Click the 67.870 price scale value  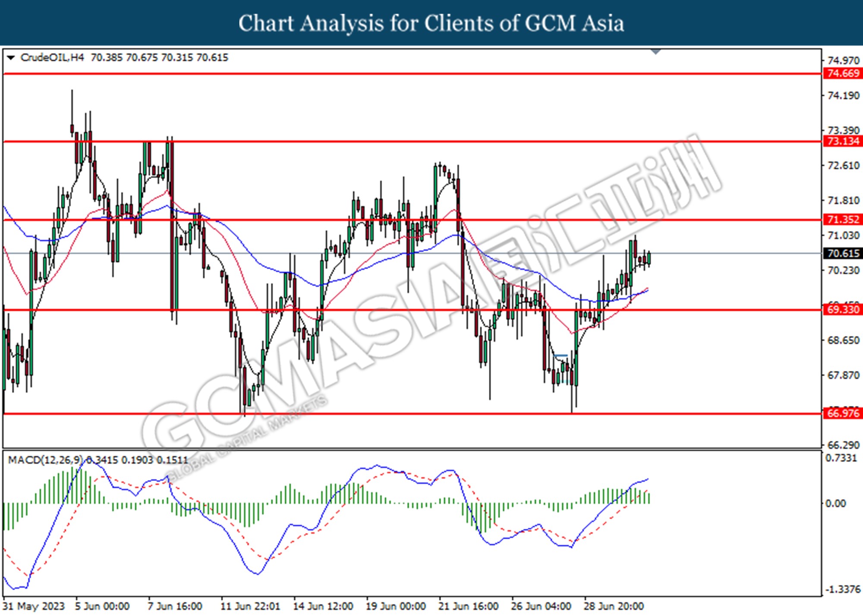[844, 375]
